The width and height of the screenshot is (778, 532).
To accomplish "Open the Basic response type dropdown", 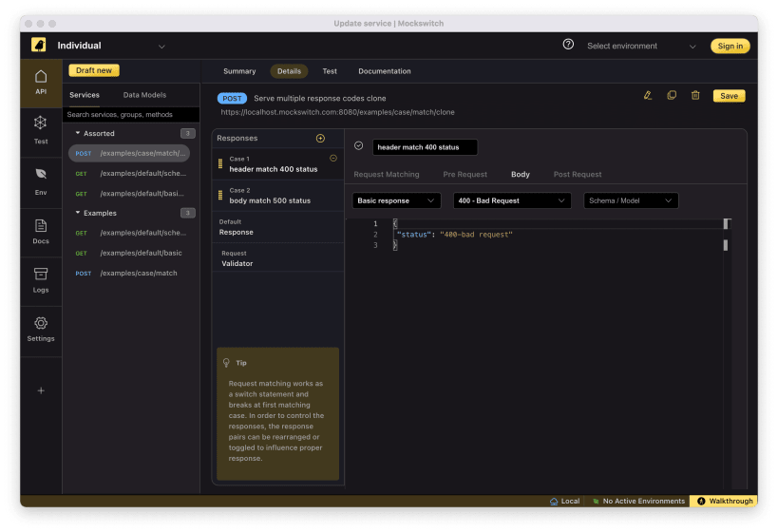I will click(396, 200).
